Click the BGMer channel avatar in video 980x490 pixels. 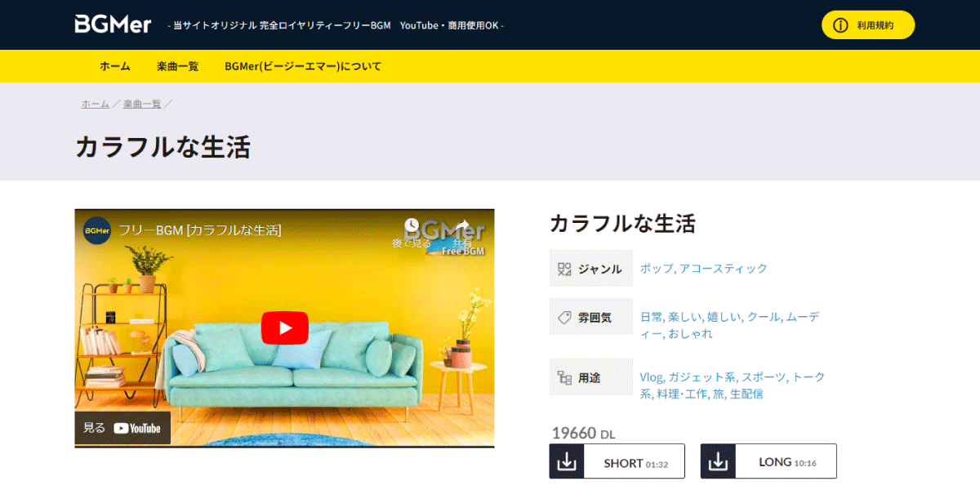point(97,230)
